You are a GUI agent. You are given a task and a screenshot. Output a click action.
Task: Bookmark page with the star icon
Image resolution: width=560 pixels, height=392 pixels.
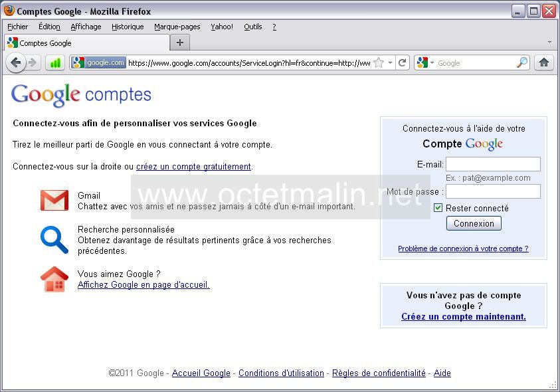[379, 63]
